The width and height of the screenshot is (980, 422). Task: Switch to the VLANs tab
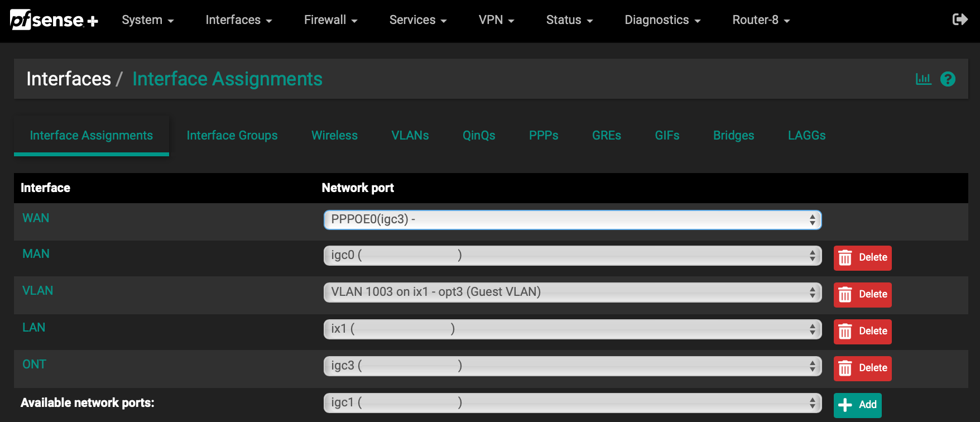pos(410,136)
